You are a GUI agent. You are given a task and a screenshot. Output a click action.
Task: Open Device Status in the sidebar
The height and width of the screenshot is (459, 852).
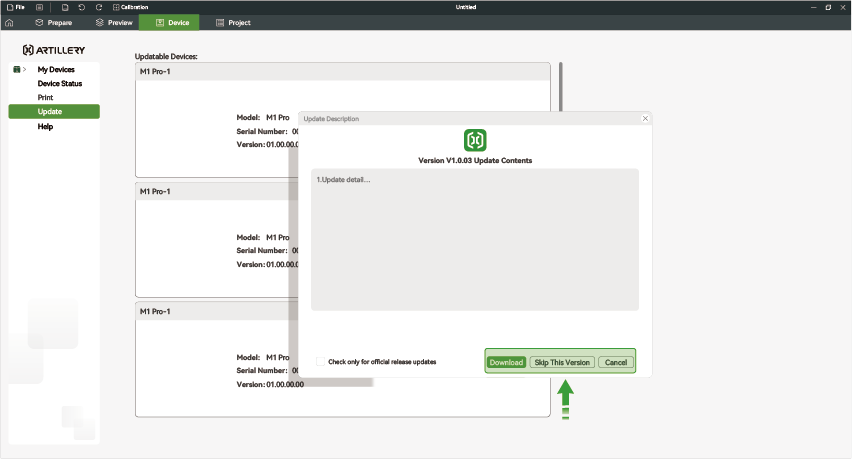[x=60, y=84]
